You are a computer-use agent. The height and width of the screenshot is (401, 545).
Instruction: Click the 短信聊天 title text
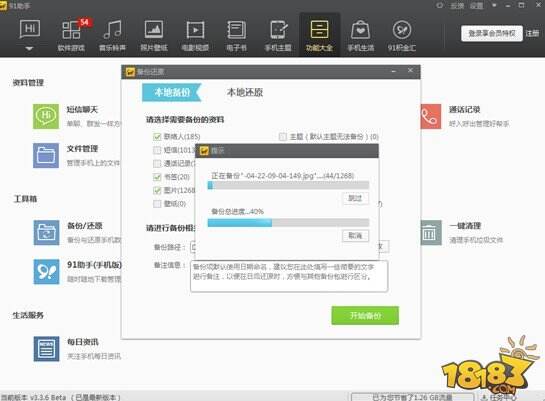pos(82,109)
